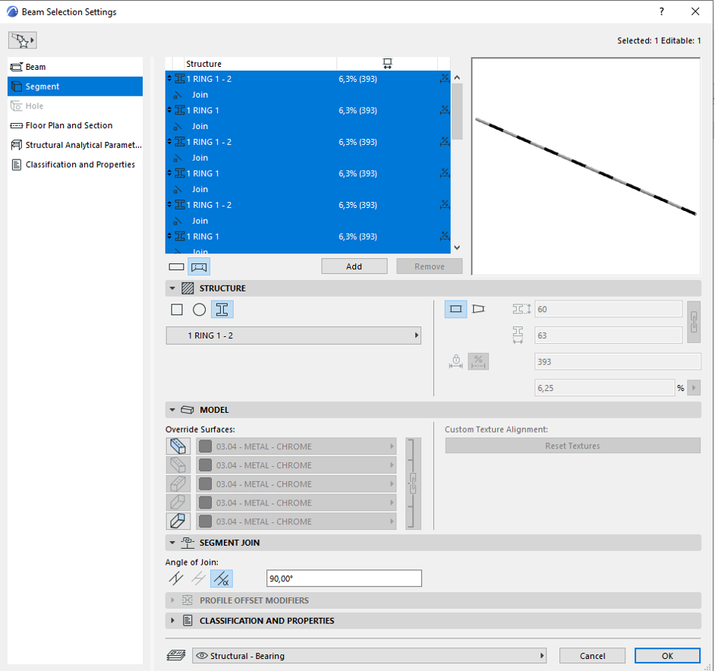This screenshot has width=715, height=671.
Task: Click the SEGMENT JOIN header icon
Action: 187,542
